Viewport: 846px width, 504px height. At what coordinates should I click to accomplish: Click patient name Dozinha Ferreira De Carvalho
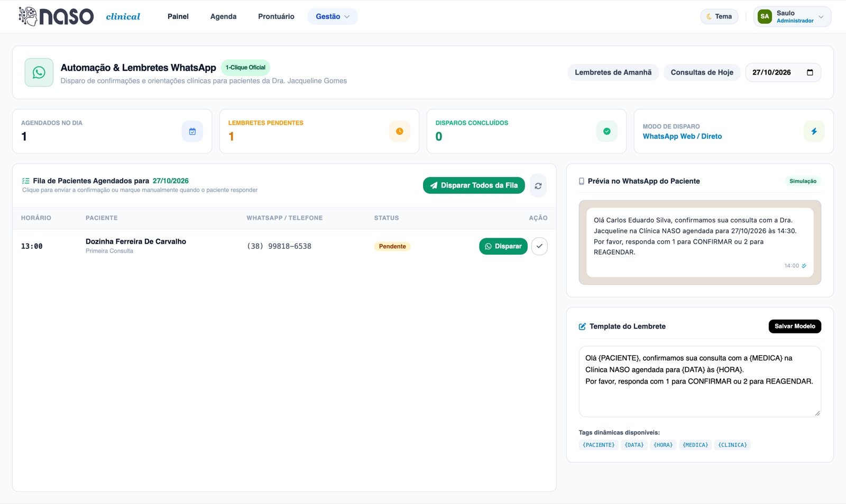[x=136, y=241]
